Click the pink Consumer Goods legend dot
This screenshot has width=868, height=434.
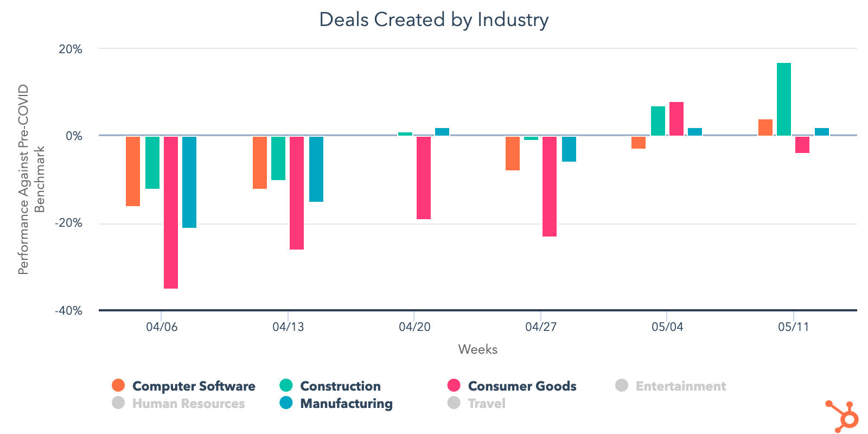point(454,386)
